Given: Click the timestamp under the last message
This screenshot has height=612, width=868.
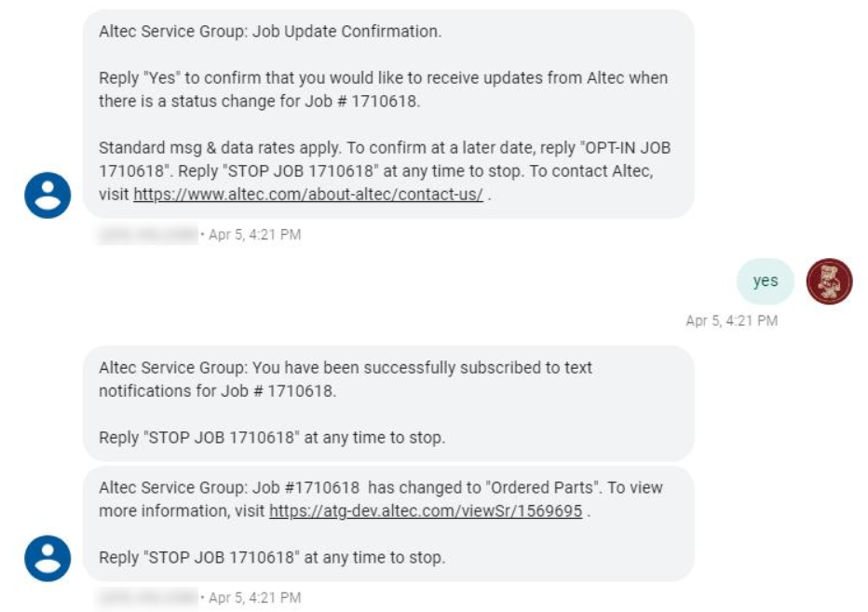Looking at the screenshot, I should pos(254,598).
